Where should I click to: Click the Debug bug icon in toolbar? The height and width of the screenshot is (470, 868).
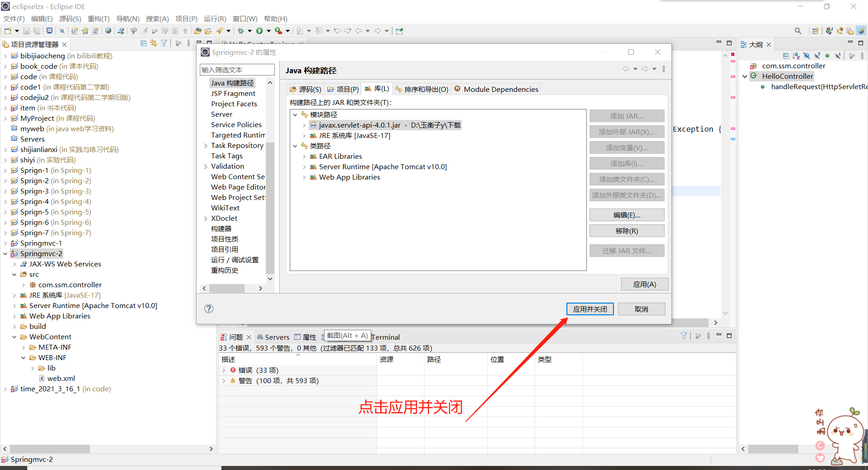[x=241, y=31]
